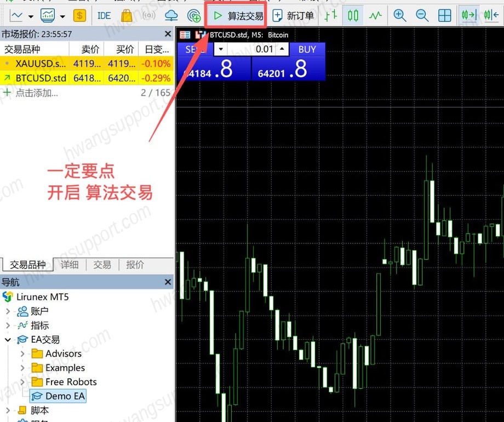Toggle chart shift icon

pyautogui.click(x=491, y=15)
